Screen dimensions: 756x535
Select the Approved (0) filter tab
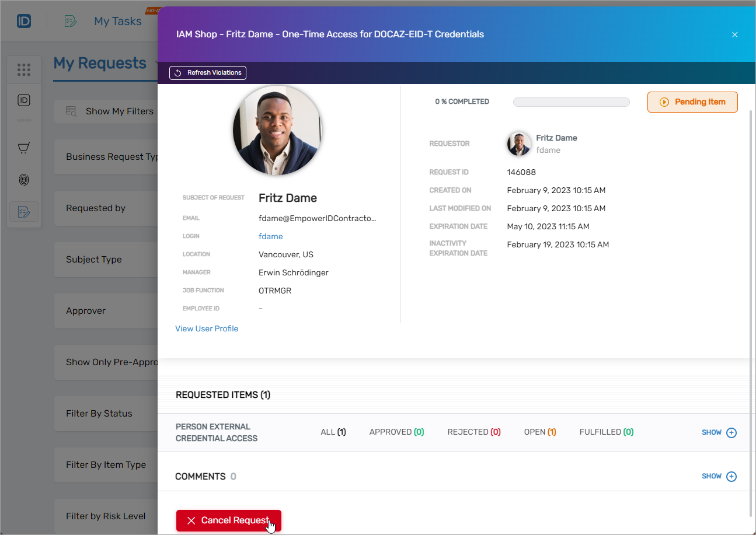coord(396,432)
